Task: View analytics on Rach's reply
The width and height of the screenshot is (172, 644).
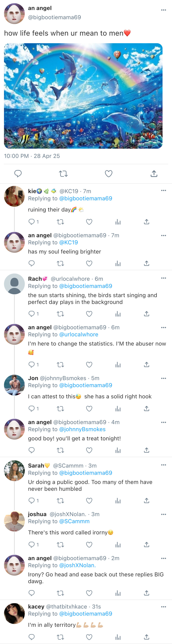Action: tap(118, 314)
